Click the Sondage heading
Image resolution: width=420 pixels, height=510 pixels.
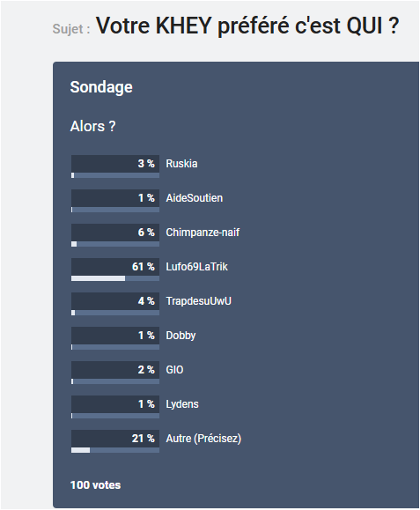tap(101, 87)
